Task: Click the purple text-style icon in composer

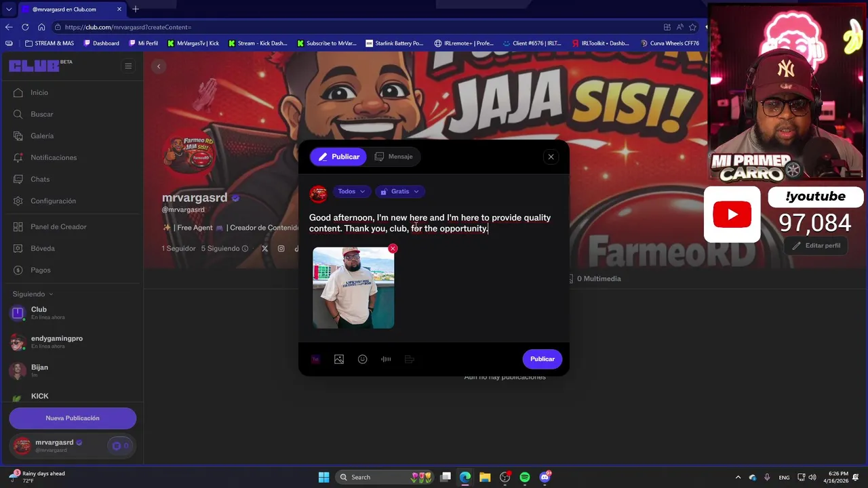Action: (x=315, y=359)
